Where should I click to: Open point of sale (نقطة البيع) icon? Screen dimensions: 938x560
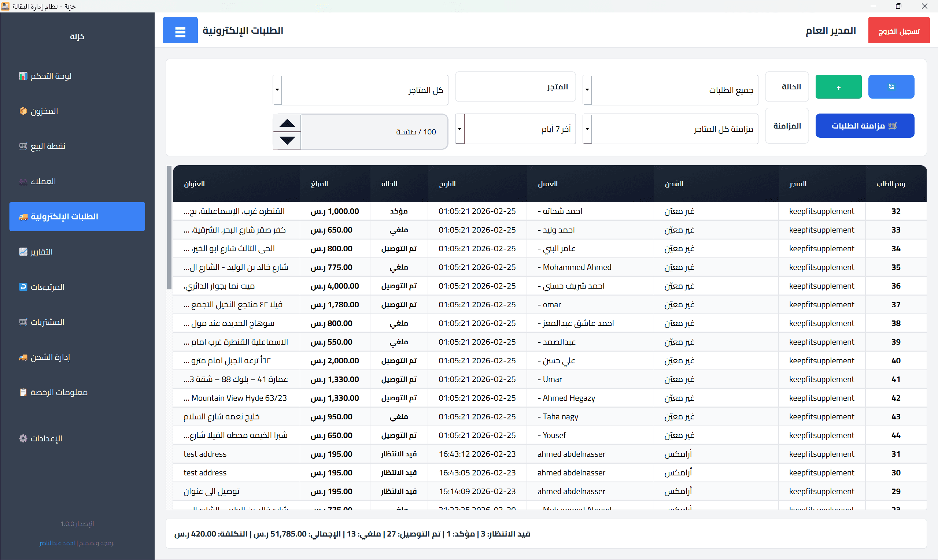[x=23, y=146]
